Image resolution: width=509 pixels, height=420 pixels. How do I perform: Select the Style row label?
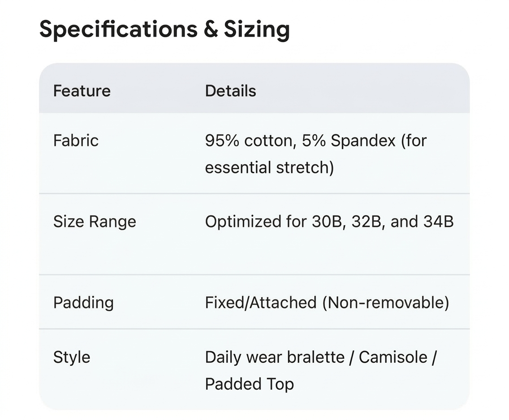coord(72,357)
